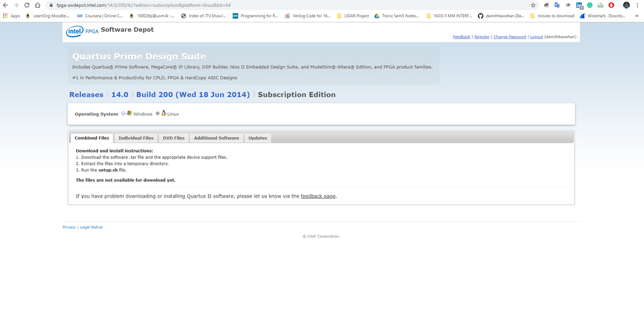Viewport: 644px width, 335px height.
Task: Open the Verilog Code bookmark
Action: 307,16
